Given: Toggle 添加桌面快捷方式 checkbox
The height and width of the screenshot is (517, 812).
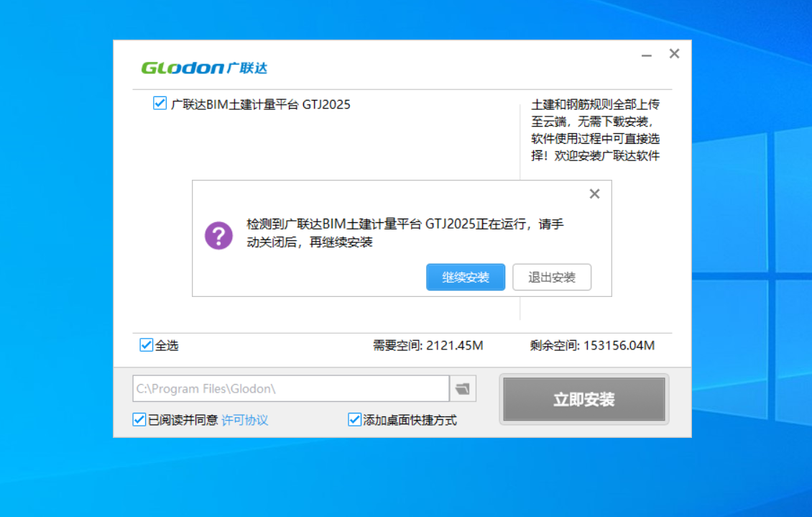Looking at the screenshot, I should [354, 420].
